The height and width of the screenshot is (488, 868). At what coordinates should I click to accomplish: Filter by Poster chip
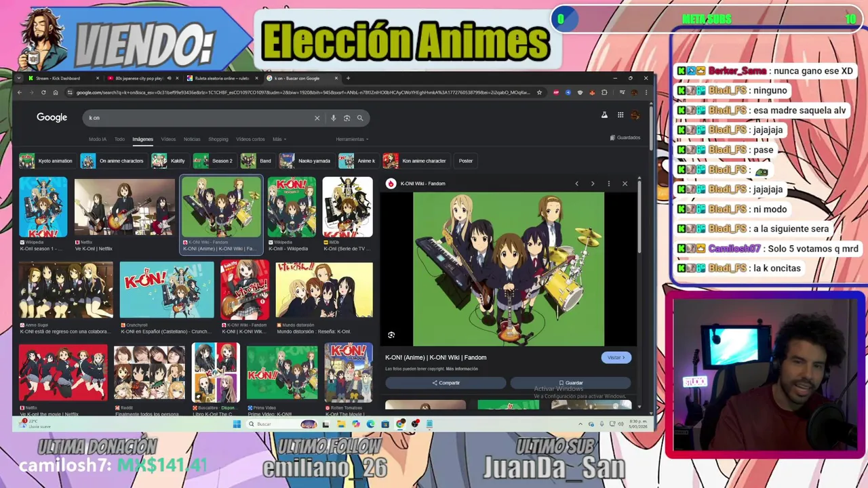pos(465,161)
